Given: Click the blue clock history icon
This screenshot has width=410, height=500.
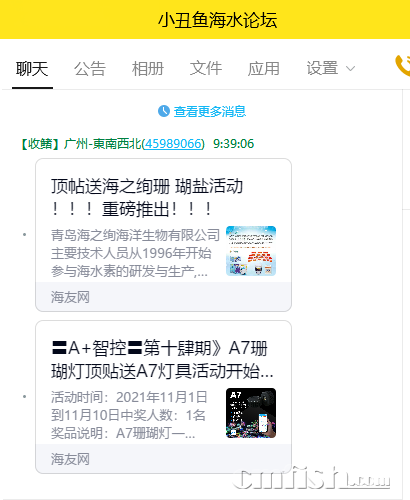Looking at the screenshot, I should [x=164, y=111].
